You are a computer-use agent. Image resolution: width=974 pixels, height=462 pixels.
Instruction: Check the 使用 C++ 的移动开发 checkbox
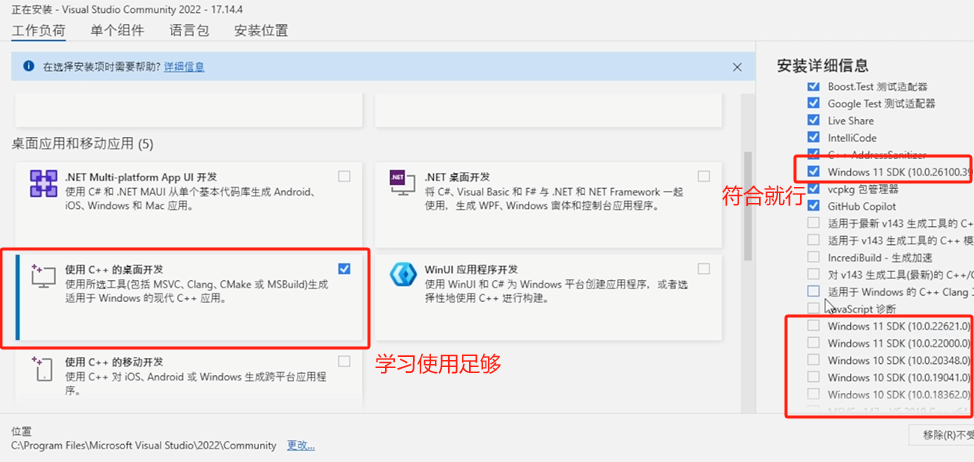(344, 361)
